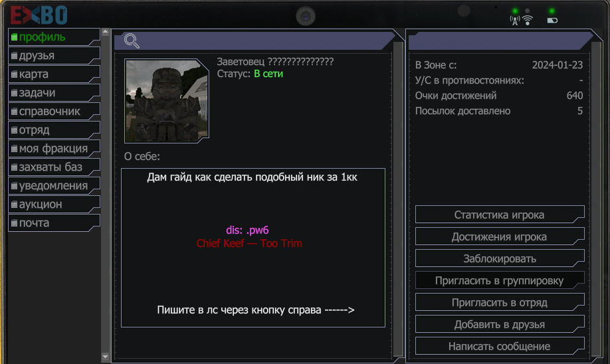610x364 pixels.
Task: Go to the аукцион menu entry
Action: pyautogui.click(x=54, y=205)
